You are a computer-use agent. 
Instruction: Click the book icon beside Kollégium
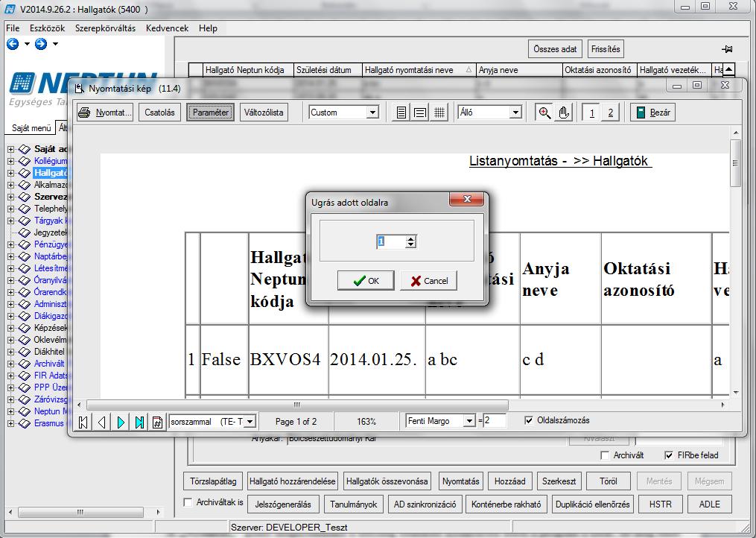(25, 161)
